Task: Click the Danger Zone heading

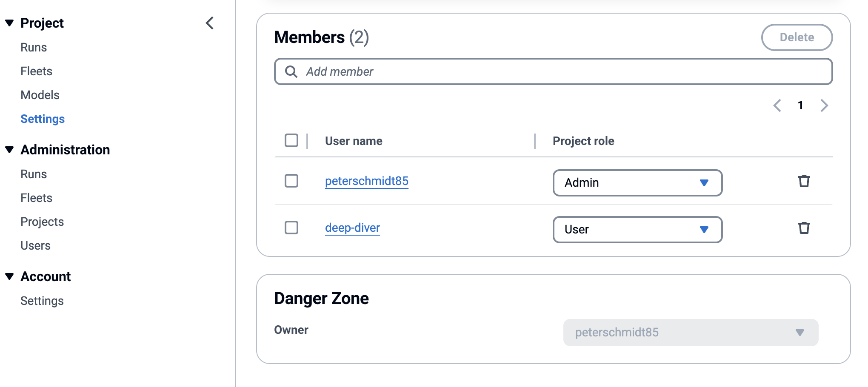Action: [x=321, y=299]
